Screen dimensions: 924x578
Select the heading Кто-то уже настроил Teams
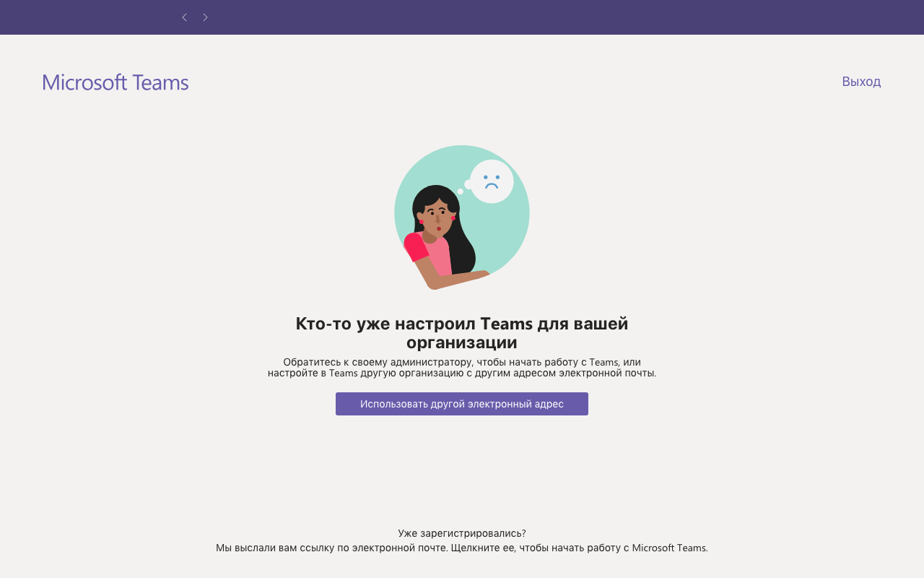(462, 333)
